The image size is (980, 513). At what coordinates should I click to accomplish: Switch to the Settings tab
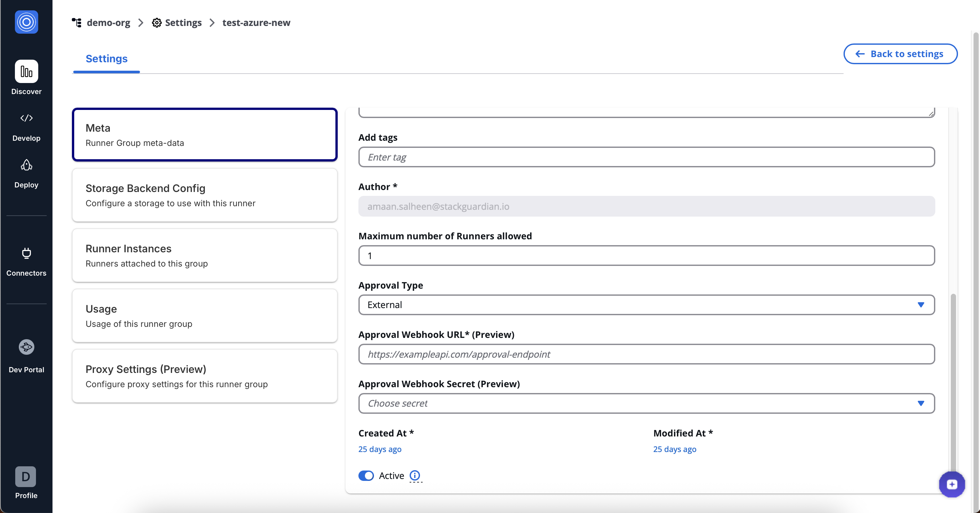[x=106, y=59]
